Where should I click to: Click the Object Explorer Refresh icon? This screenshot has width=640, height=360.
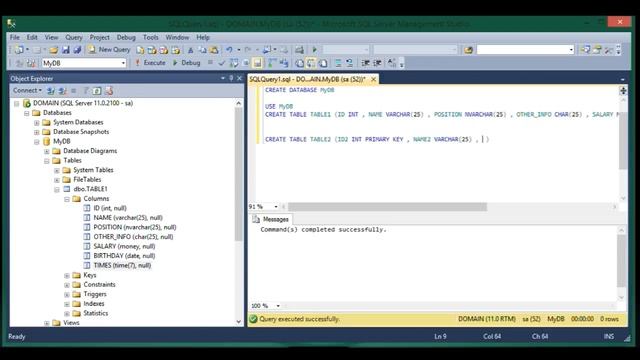coord(97,91)
